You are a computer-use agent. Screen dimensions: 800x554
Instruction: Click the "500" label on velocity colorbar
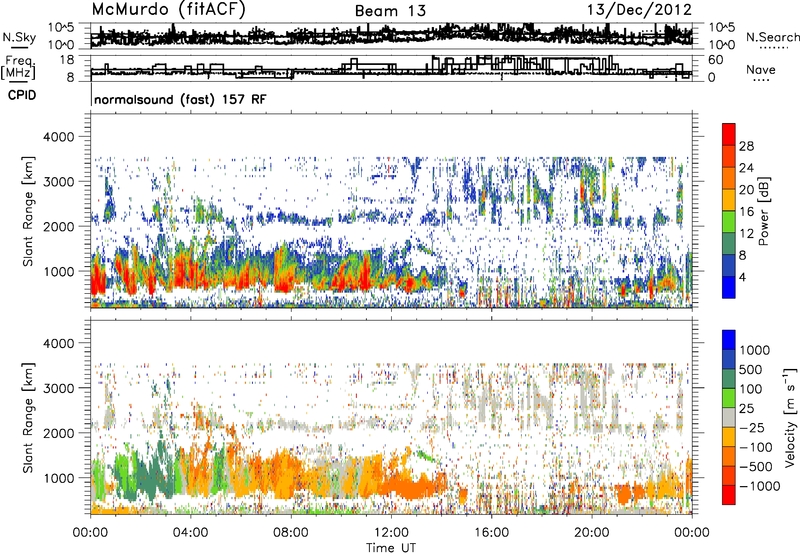pos(751,370)
